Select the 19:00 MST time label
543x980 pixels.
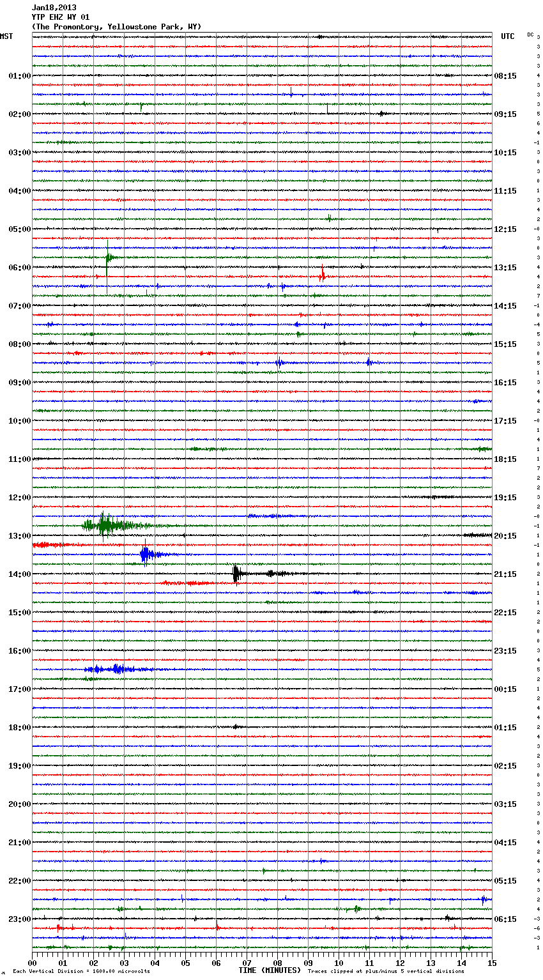click(20, 766)
